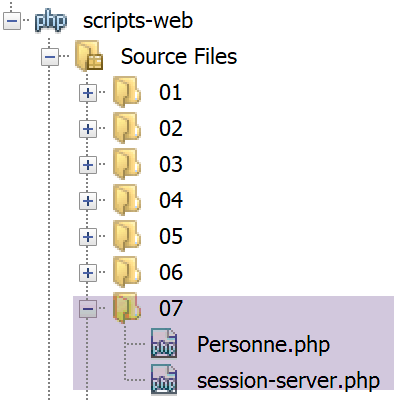Select the scripts-web project label
The image size is (415, 400).
click(138, 21)
